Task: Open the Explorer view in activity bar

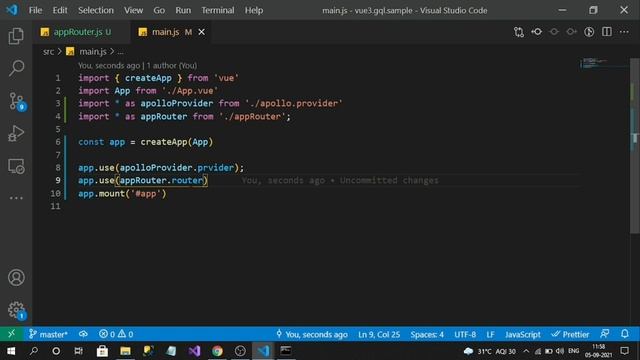Action: [x=16, y=36]
